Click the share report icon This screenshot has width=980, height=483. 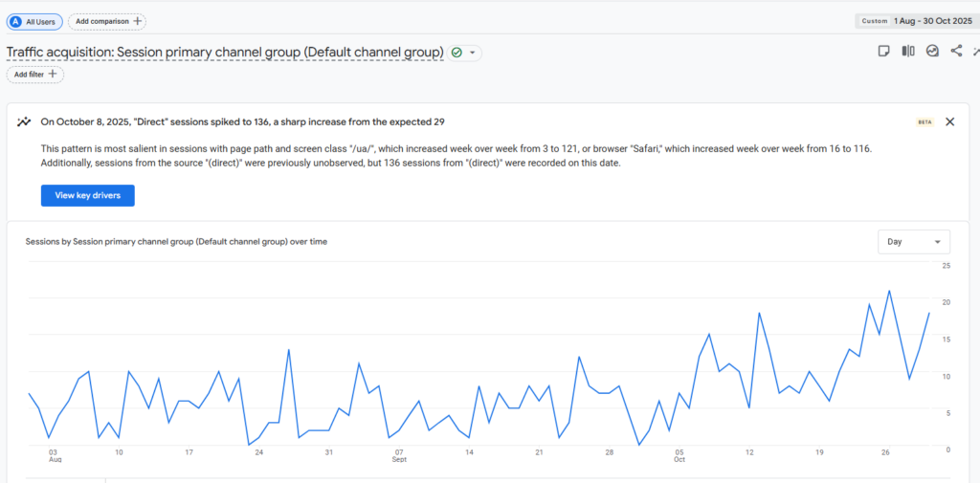956,52
